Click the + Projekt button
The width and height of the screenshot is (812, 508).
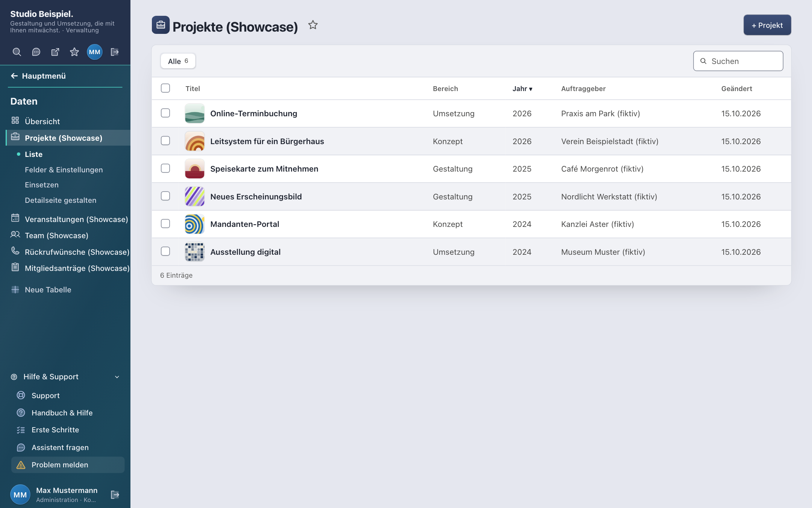click(767, 25)
